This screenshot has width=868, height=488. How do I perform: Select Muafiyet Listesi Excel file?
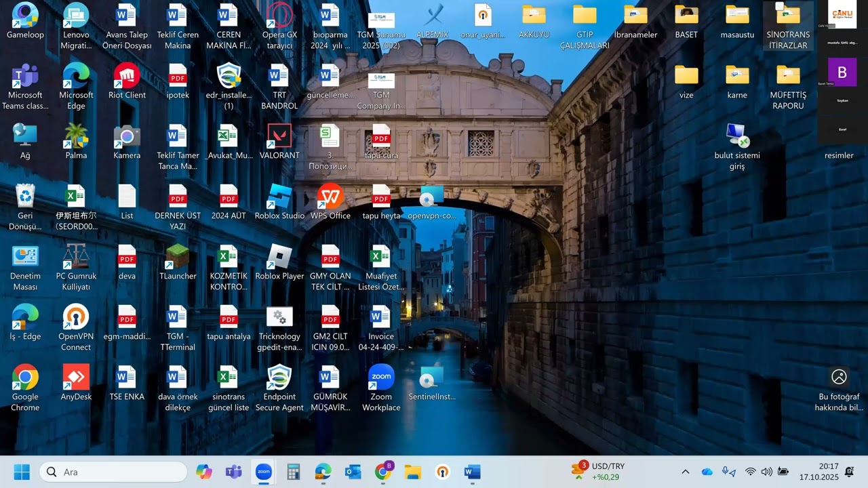(x=381, y=268)
